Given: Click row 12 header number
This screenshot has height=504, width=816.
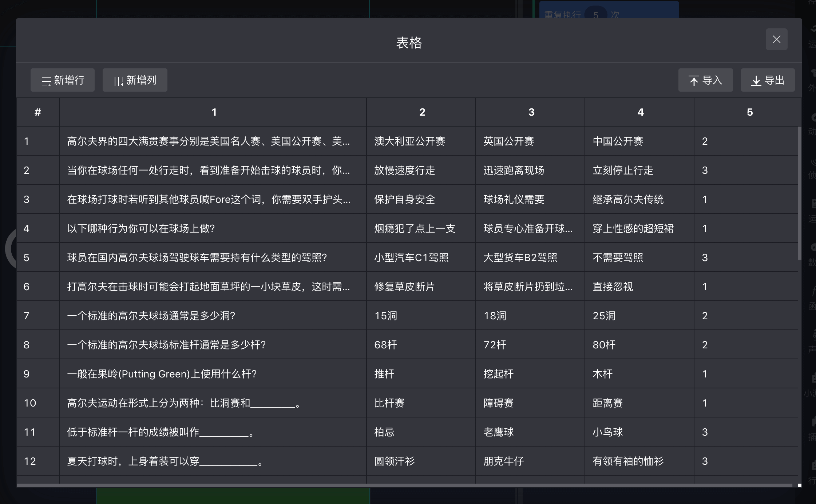Looking at the screenshot, I should 30,461.
